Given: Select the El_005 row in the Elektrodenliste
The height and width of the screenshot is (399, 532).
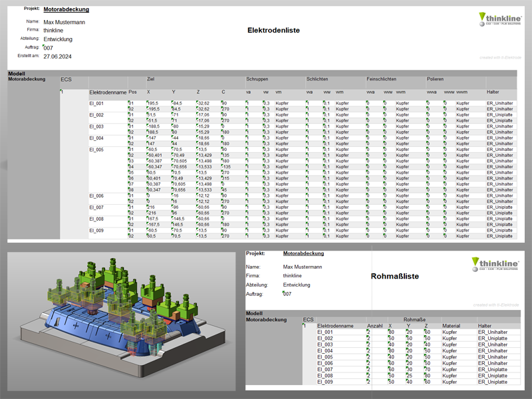Looking at the screenshot, I should 96,150.
